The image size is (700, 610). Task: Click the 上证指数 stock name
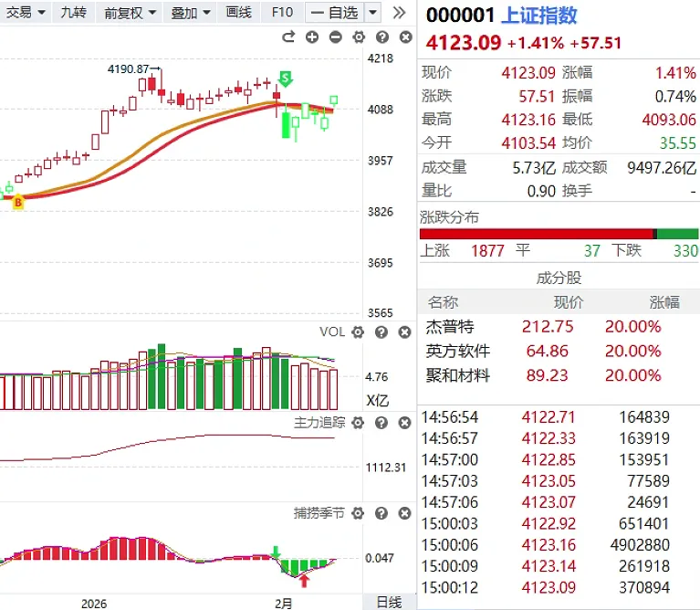539,16
